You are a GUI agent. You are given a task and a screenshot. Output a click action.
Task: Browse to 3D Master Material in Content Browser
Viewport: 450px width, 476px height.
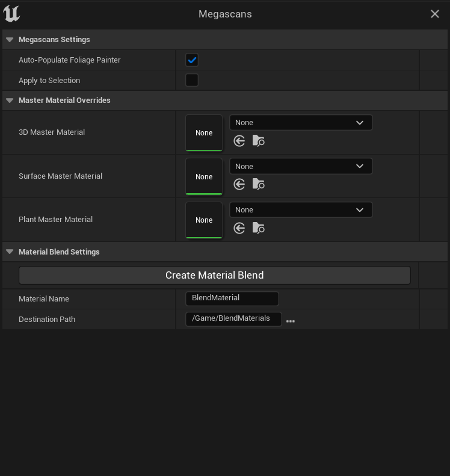tap(259, 141)
